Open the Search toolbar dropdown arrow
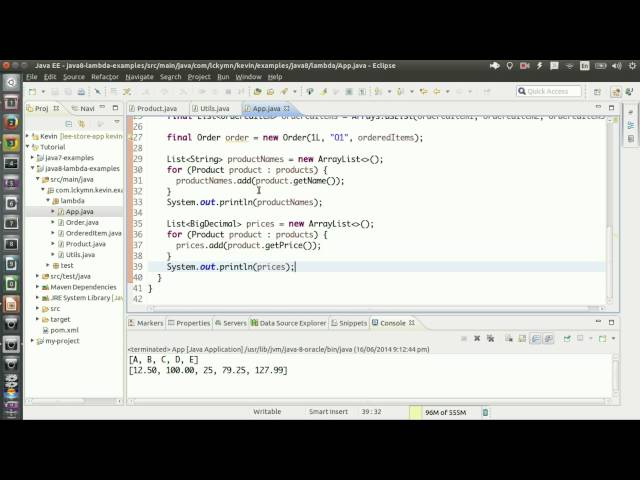Image resolution: width=640 pixels, height=480 pixels. 294,92
